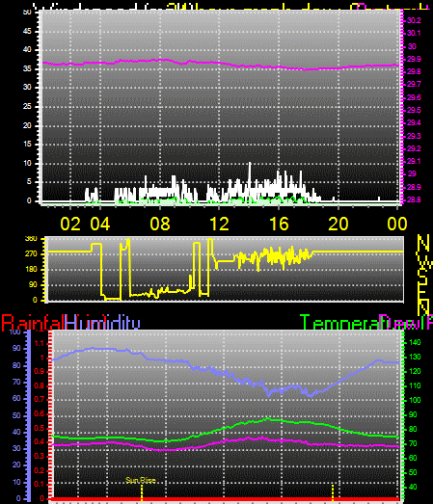
Task: Click the 15 wind speed axis value
Action: [x=27, y=144]
